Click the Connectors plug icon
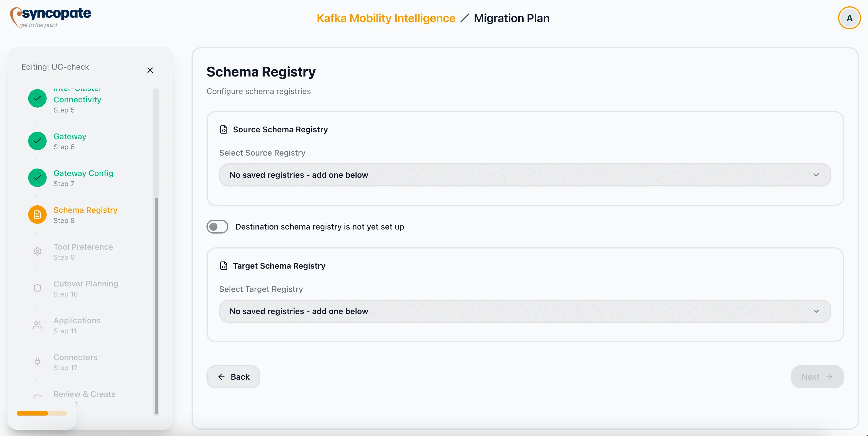The image size is (868, 436). click(x=37, y=362)
